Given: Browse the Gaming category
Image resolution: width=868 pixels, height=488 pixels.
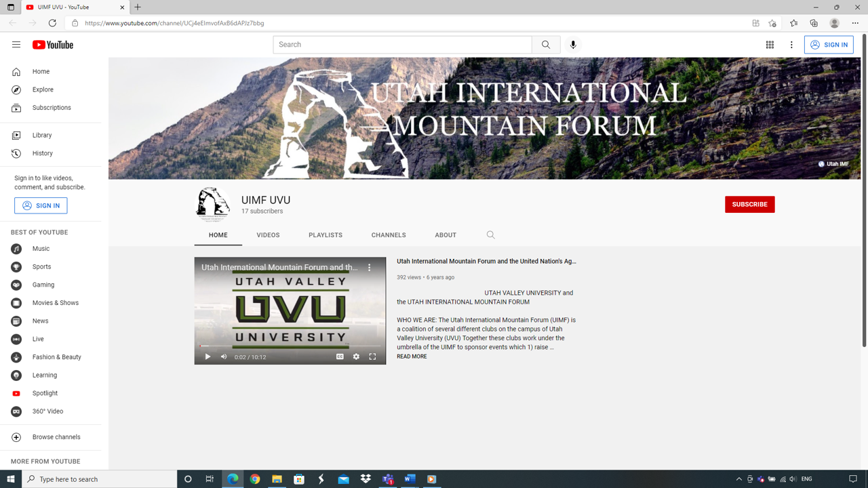Looking at the screenshot, I should 51,285.
